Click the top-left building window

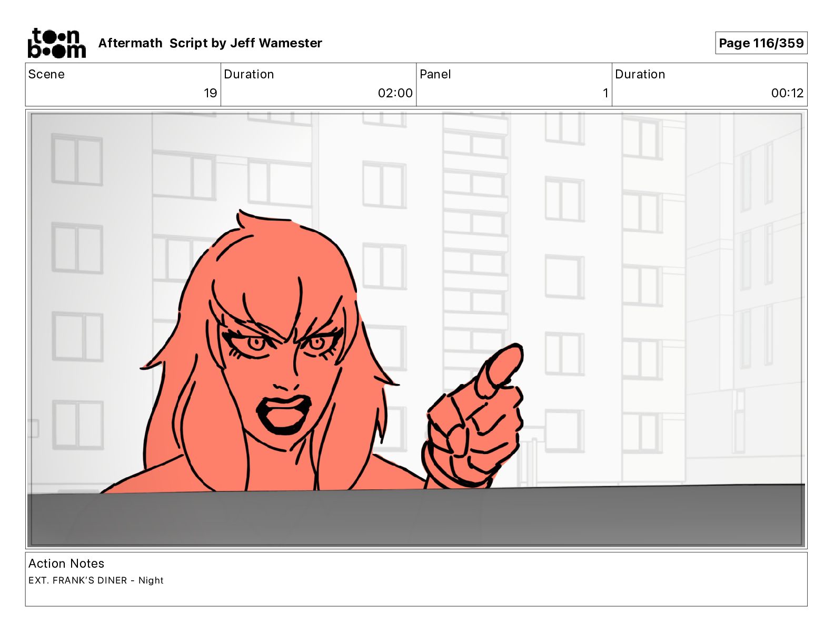76,159
